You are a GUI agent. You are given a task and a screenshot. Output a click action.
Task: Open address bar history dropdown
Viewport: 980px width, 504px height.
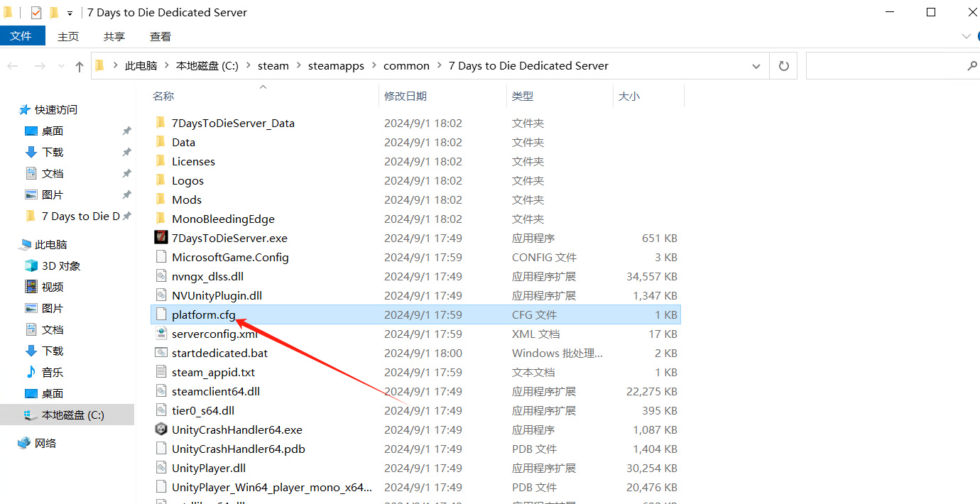pos(756,66)
